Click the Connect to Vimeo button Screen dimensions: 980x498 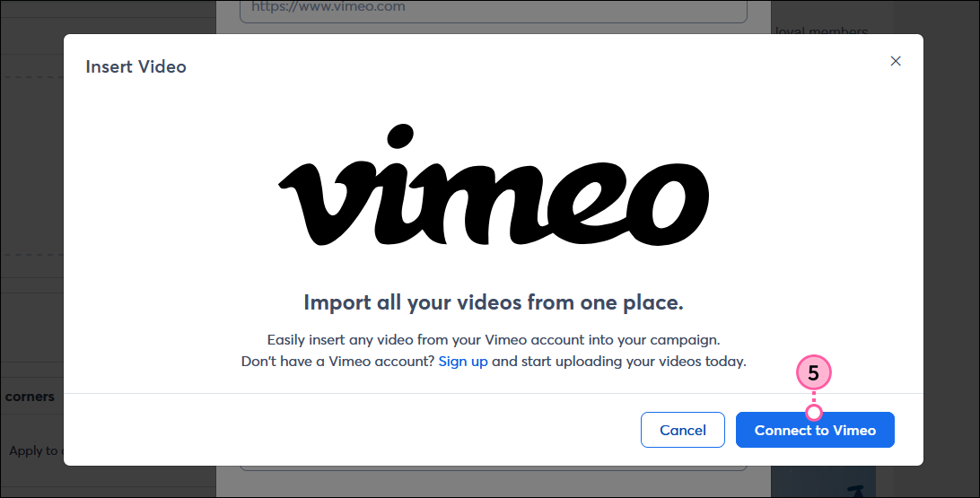coord(815,430)
